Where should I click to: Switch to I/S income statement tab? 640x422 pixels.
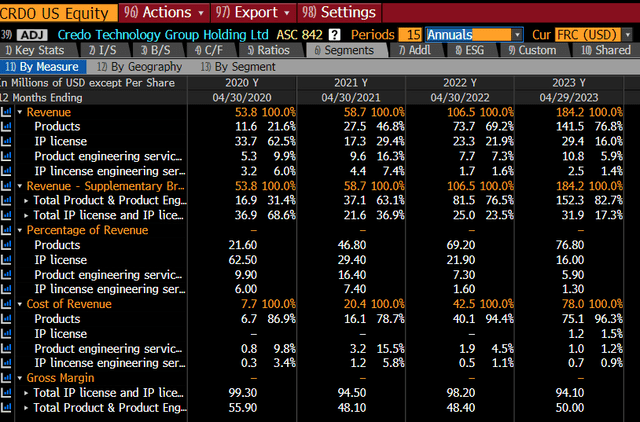point(103,50)
